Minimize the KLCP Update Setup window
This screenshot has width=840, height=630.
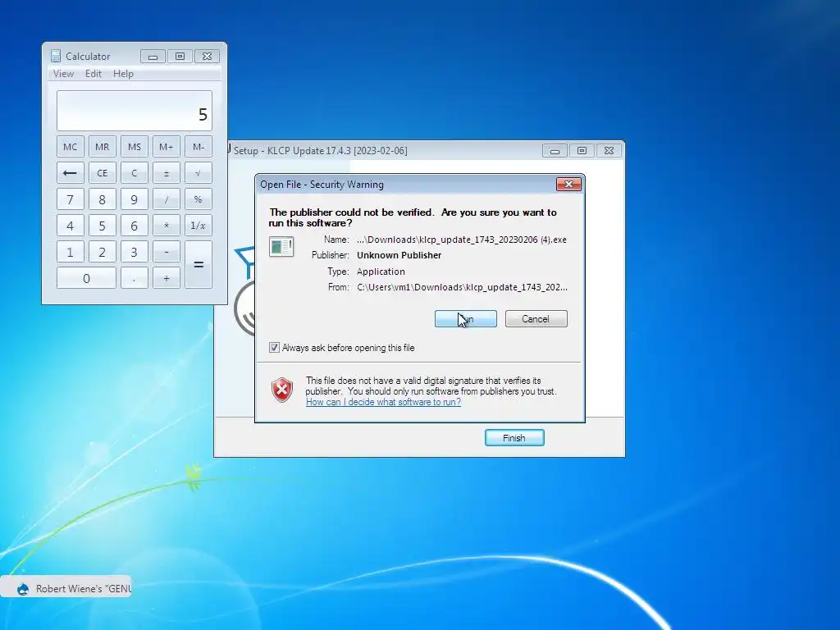coord(555,151)
